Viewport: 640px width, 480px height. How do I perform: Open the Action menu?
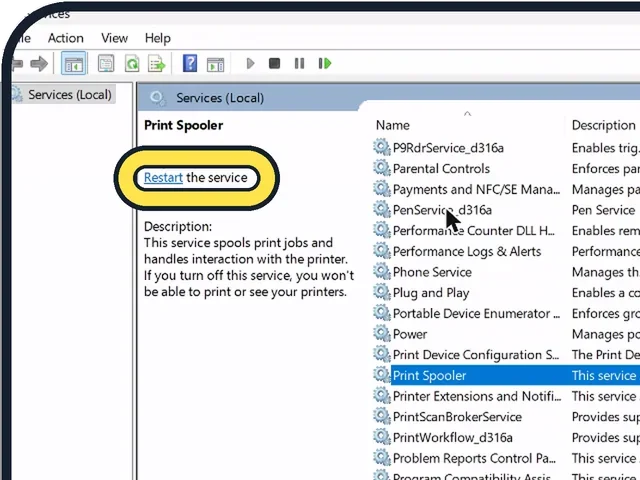coord(66,38)
